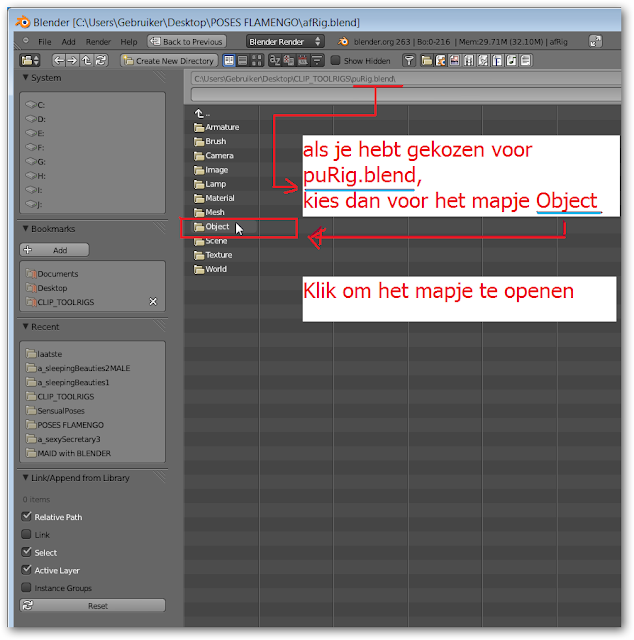Sort files by extension
Viewport: 634px width, 640px height.
289,60
